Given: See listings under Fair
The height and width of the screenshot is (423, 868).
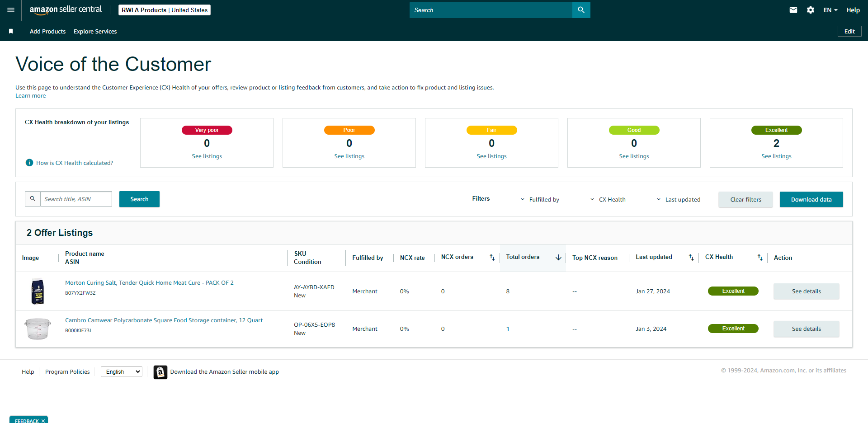Looking at the screenshot, I should pos(491,156).
